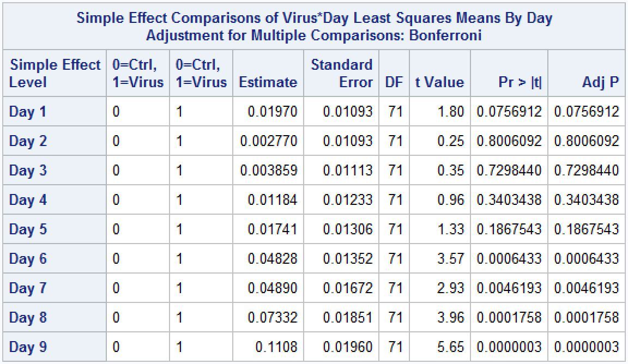Click the Day 9 t Value 5.65
Image resolution: width=628 pixels, height=364 pixels.
[x=450, y=347]
